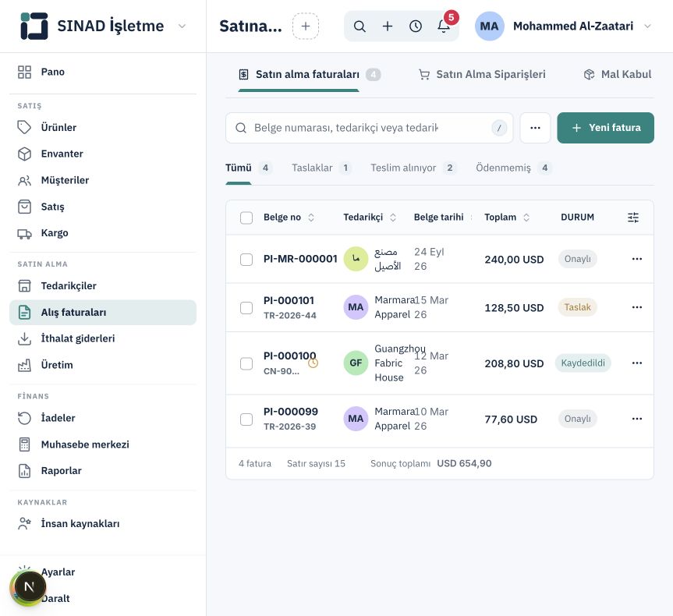Open İthalat giderleri in the sidebar
673x616 pixels.
click(103, 338)
